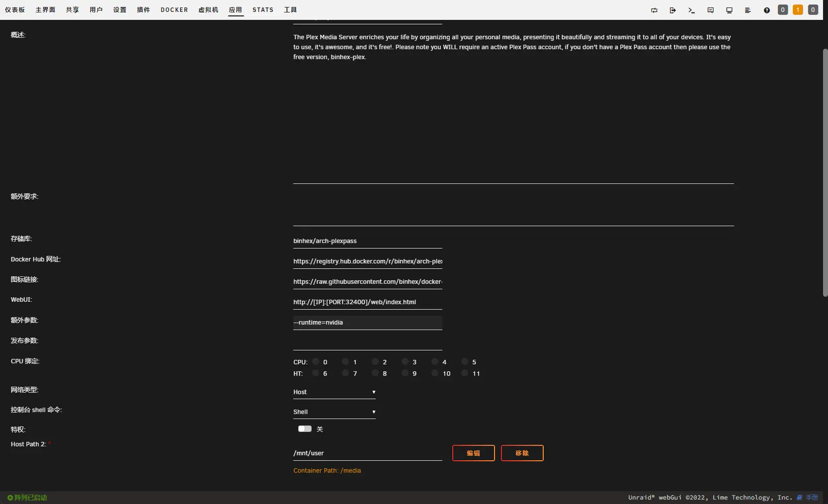Click the logout icon
828x504 pixels.
672,10
